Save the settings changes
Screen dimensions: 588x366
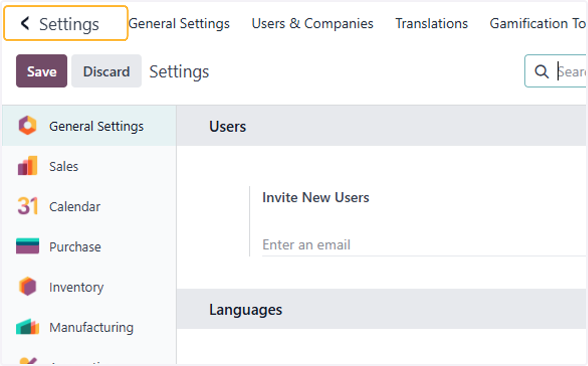click(42, 71)
